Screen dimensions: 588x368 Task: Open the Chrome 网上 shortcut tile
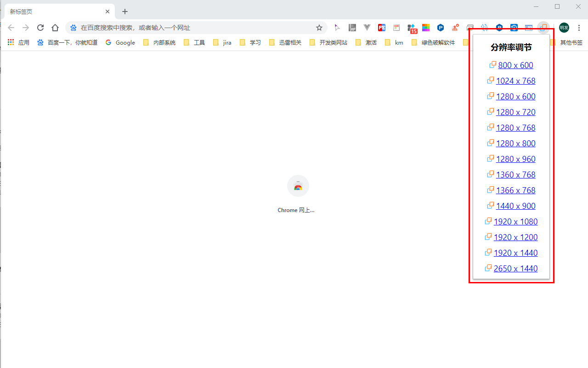pos(298,186)
